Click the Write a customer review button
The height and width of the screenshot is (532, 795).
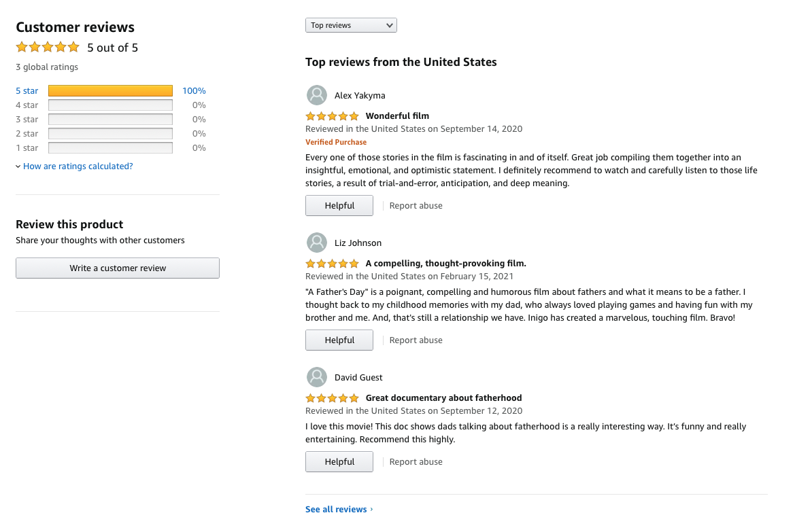(x=118, y=268)
